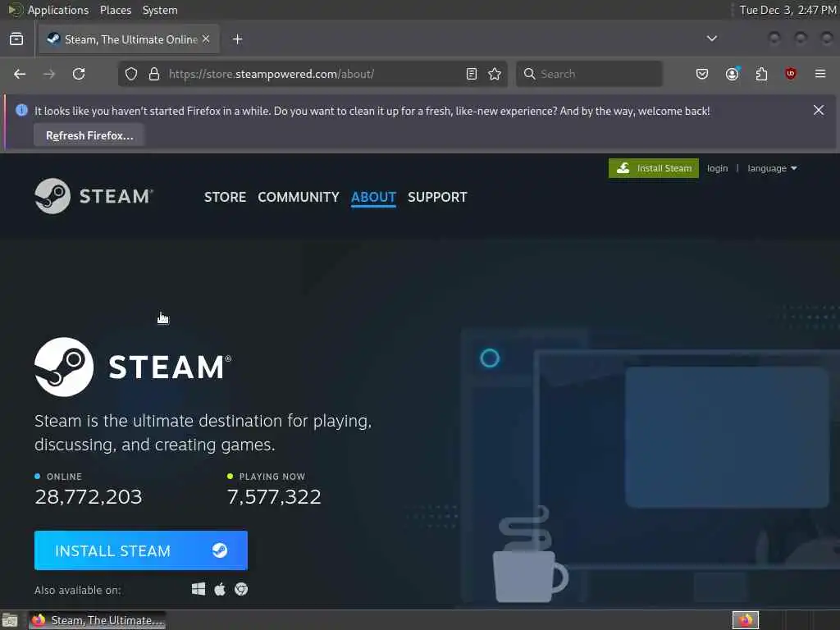The width and height of the screenshot is (840, 630).
Task: Click the show desktop icon in taskbar
Action: pos(10,620)
